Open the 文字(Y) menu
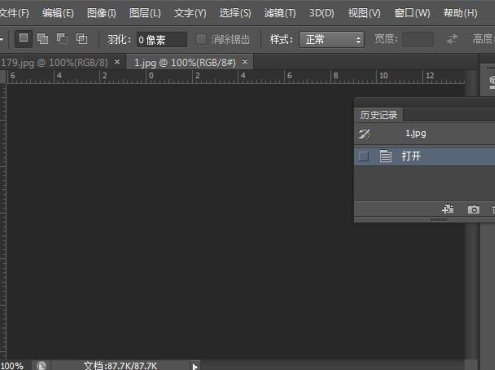This screenshot has height=370, width=495. click(x=190, y=13)
